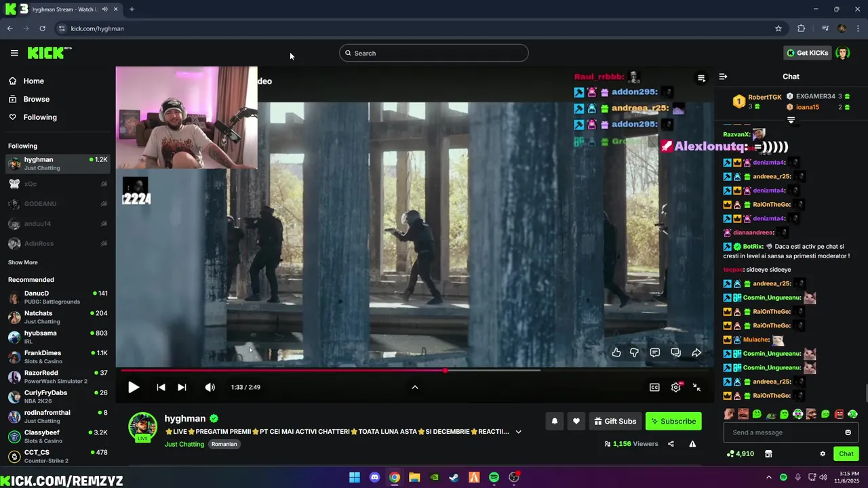868x488 pixels.
Task: Select hyghman in Following list
Action: (58, 163)
